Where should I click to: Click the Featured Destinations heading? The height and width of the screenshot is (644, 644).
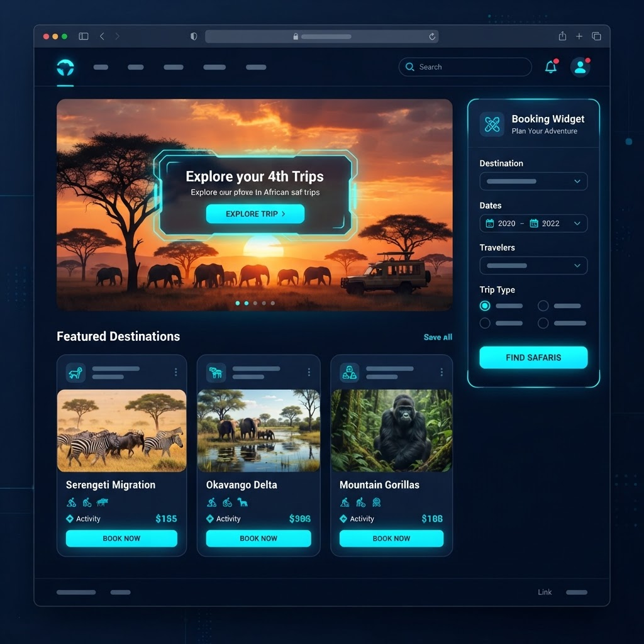[118, 336]
